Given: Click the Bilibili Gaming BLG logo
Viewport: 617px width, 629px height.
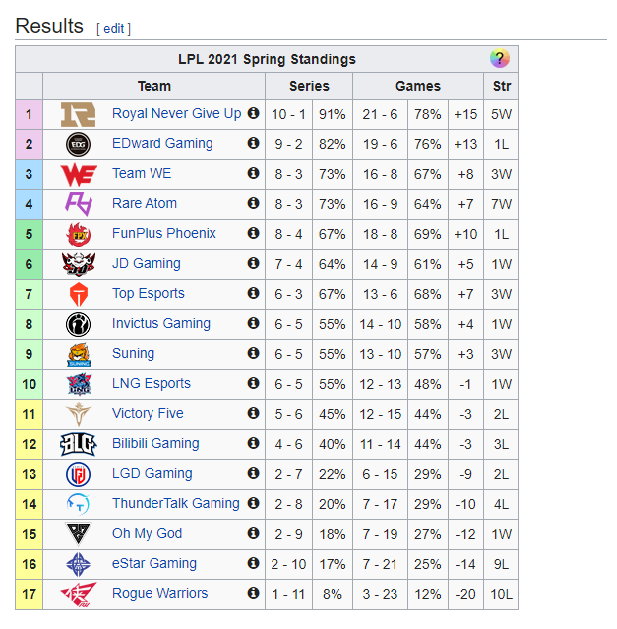Looking at the screenshot, I should pos(79,444).
